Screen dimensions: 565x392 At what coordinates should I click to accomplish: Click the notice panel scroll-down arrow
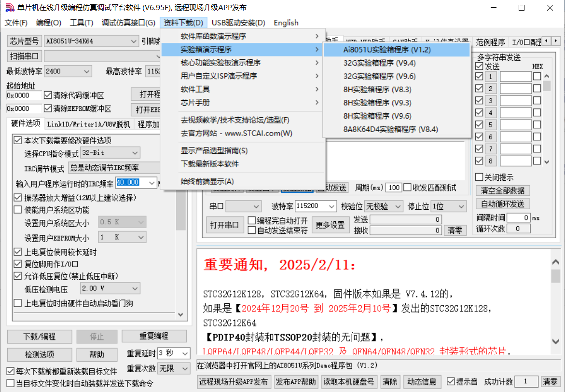click(555, 341)
